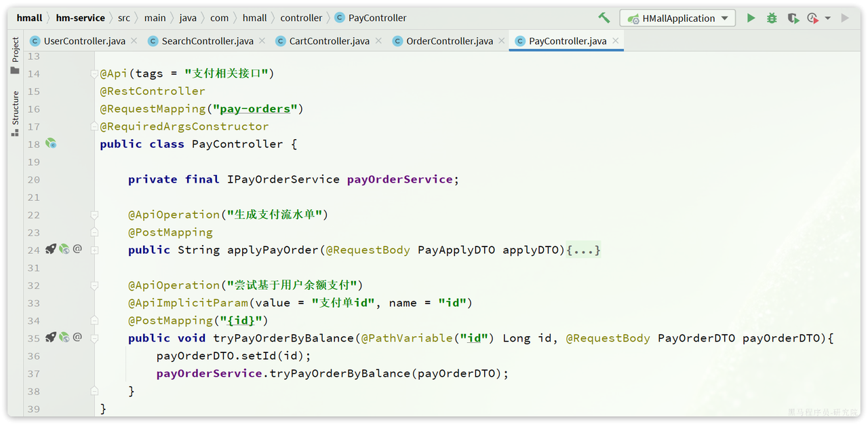Image resolution: width=868 pixels, height=425 pixels.
Task: Click the rocket endpoint icon on line 24
Action: click(51, 250)
